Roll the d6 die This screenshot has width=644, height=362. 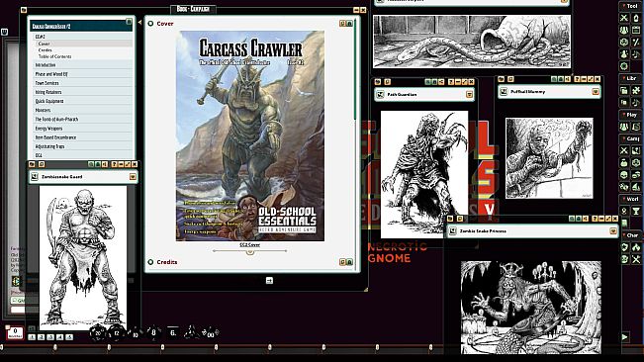point(173,332)
